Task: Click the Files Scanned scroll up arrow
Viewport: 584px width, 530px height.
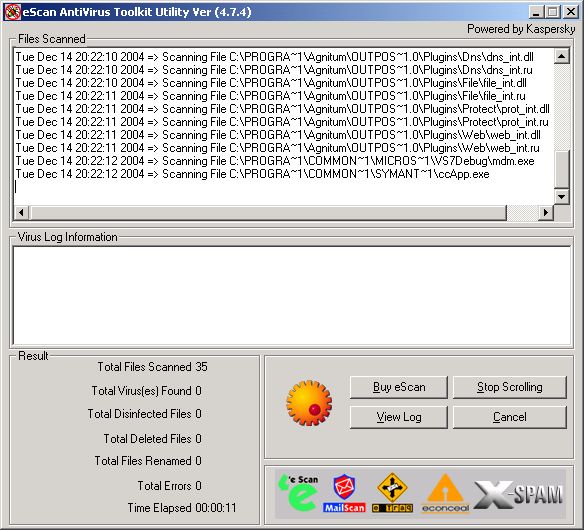Action: [x=561, y=57]
